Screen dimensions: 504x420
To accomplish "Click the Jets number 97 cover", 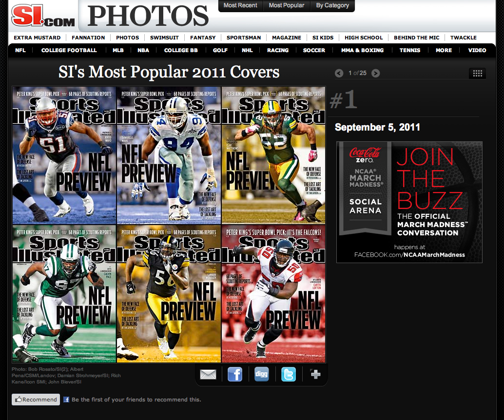I will 64,294.
